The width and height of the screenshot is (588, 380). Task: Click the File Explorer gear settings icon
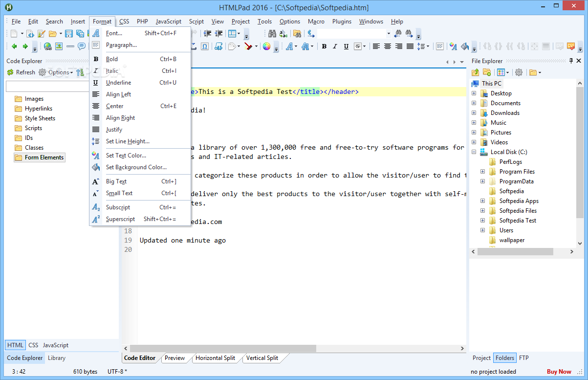[519, 72]
